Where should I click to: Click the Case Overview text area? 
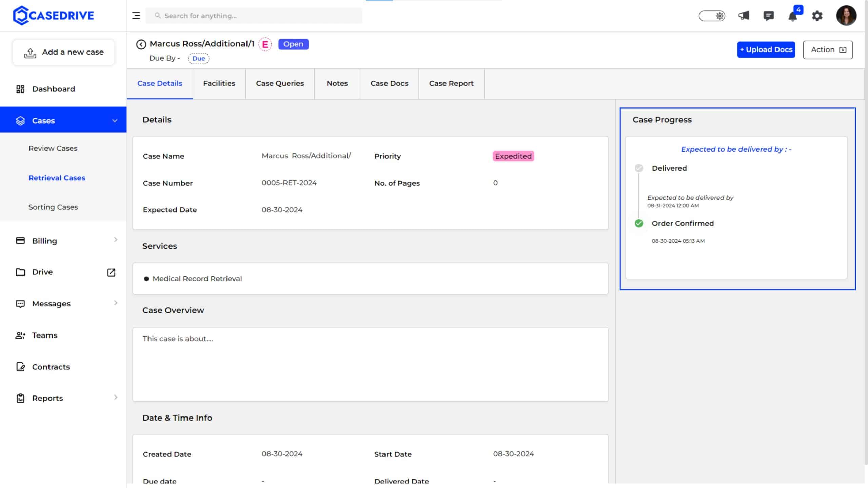click(370, 364)
